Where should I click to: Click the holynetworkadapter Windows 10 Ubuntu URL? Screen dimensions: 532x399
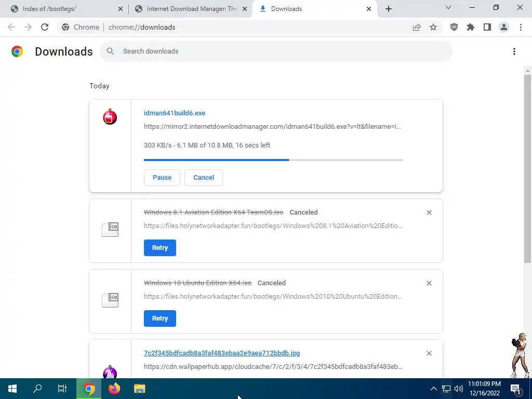(x=273, y=297)
